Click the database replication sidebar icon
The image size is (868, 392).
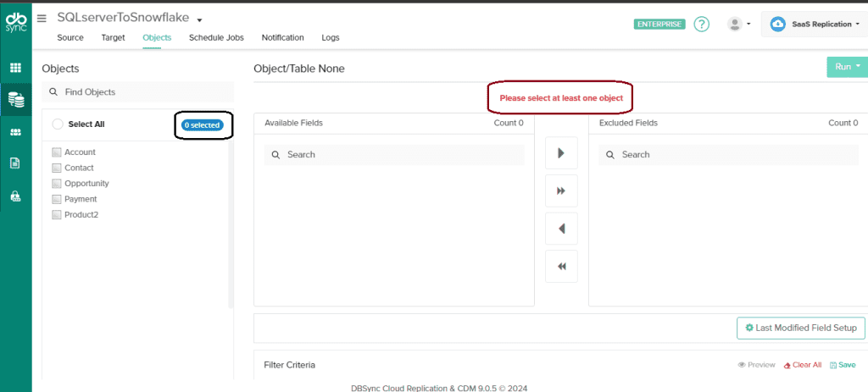(x=15, y=100)
